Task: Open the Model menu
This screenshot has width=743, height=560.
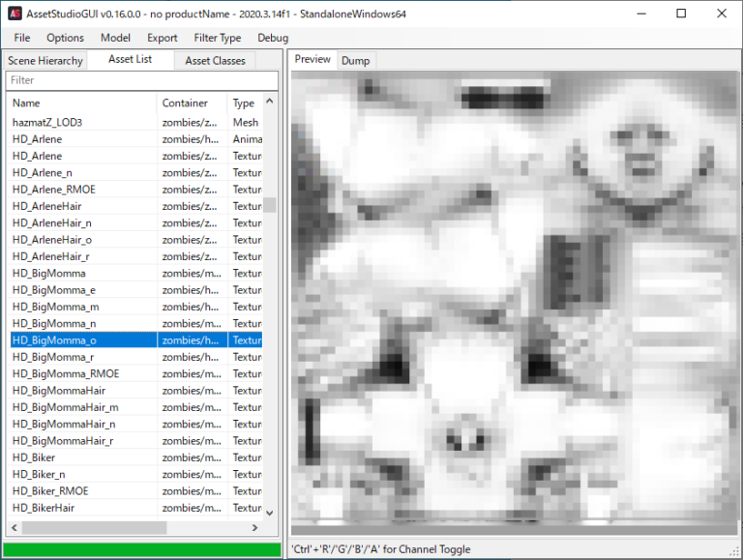Action: 115,38
